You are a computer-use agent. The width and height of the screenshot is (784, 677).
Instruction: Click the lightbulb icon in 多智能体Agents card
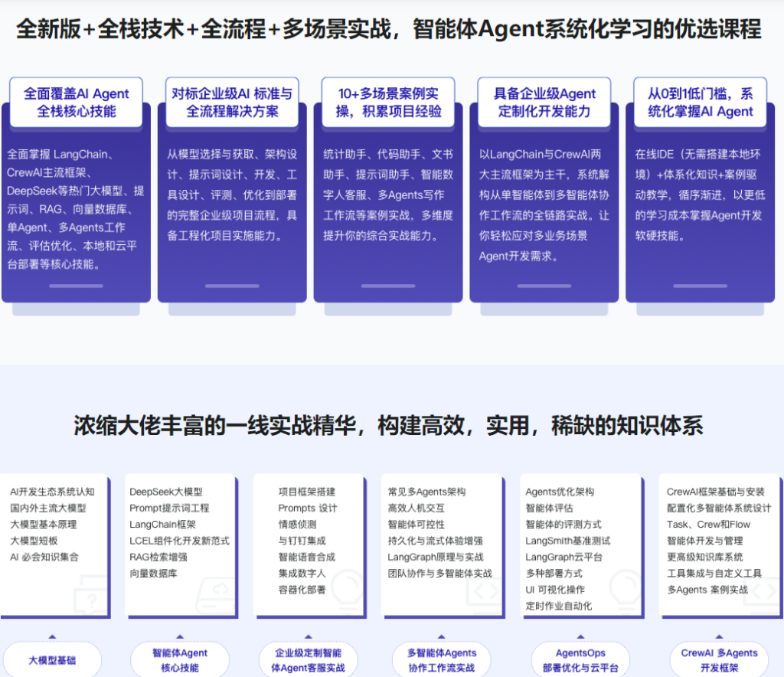coord(487,589)
